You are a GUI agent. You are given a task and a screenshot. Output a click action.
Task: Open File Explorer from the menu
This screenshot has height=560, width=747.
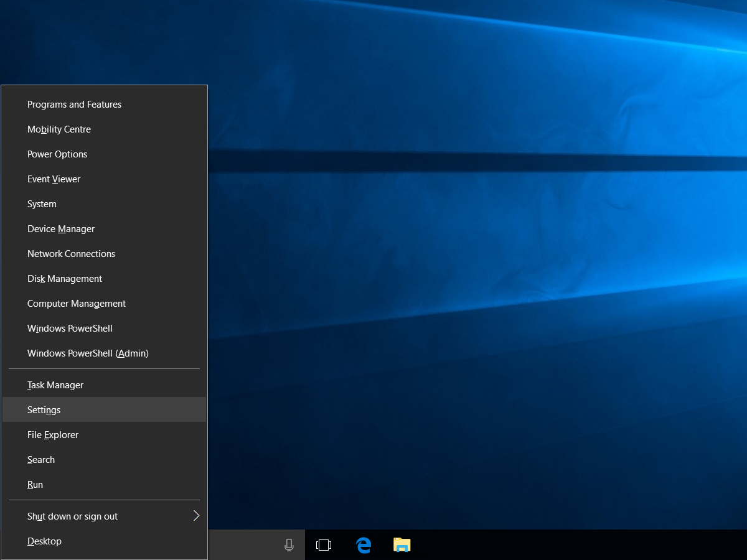[104, 435]
